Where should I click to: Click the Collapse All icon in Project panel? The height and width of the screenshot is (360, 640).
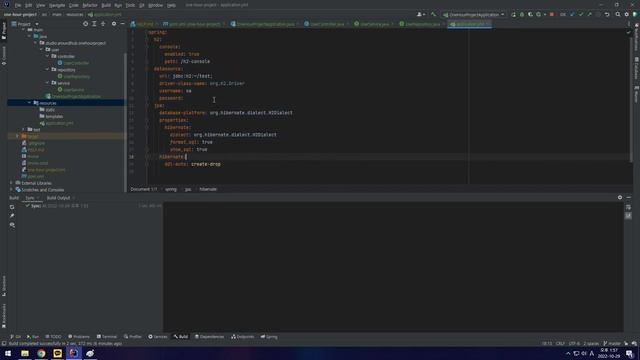pyautogui.click(x=103, y=24)
